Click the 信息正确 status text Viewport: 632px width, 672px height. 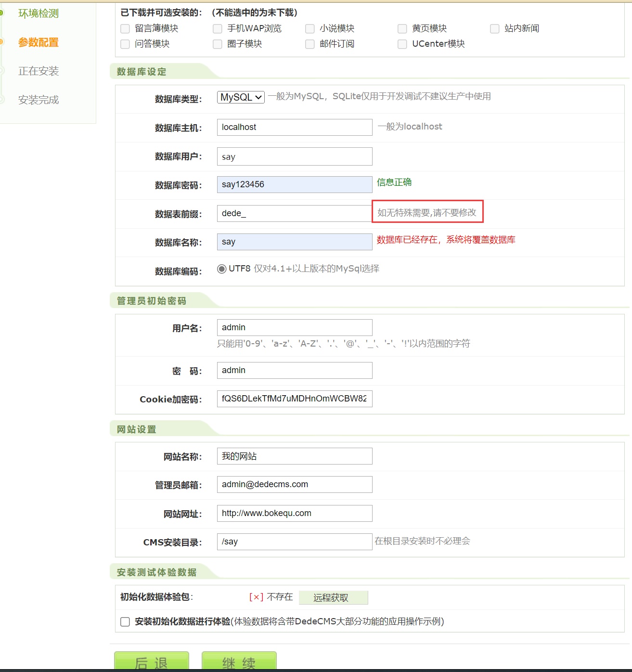click(394, 182)
